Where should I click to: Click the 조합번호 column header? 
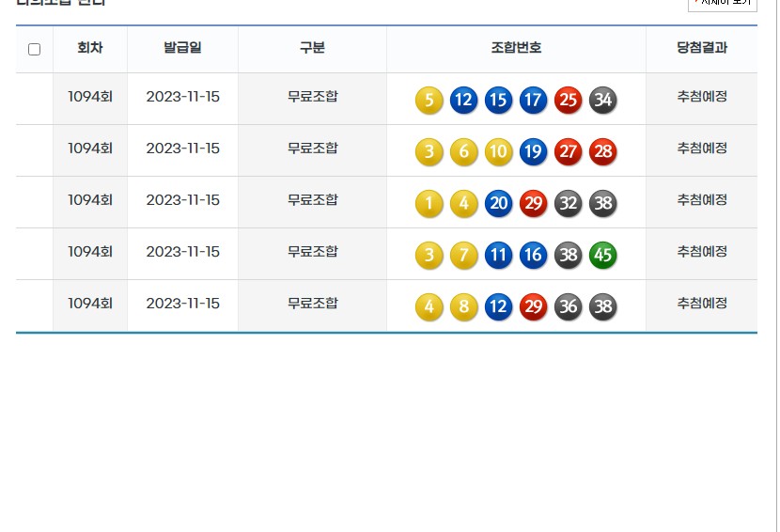tap(516, 48)
